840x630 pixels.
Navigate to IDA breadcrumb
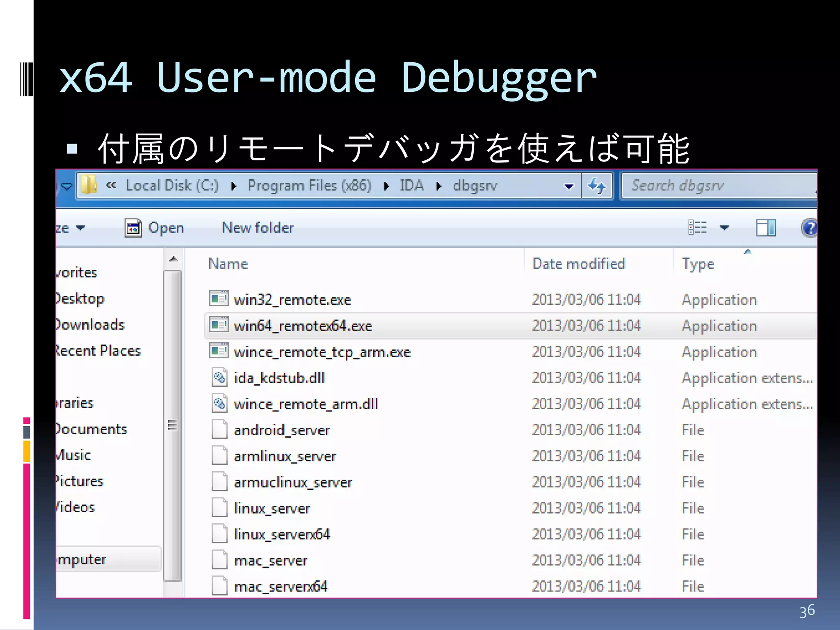point(412,185)
